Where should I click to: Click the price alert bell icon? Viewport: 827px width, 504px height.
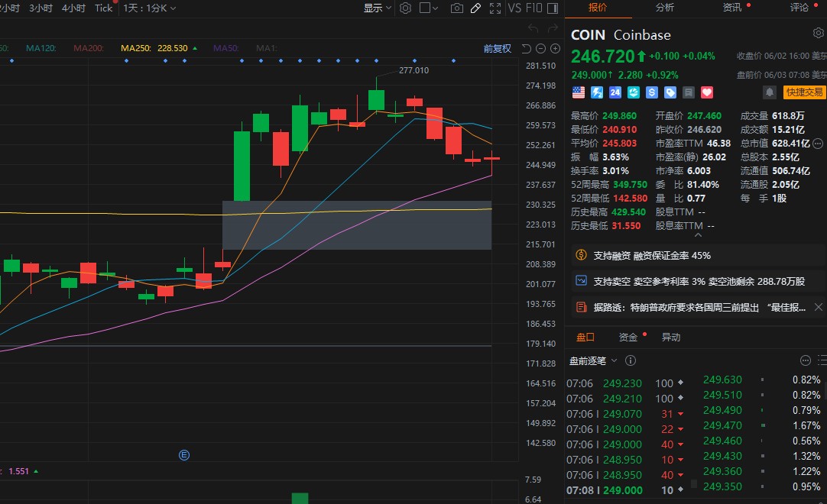coord(769,92)
